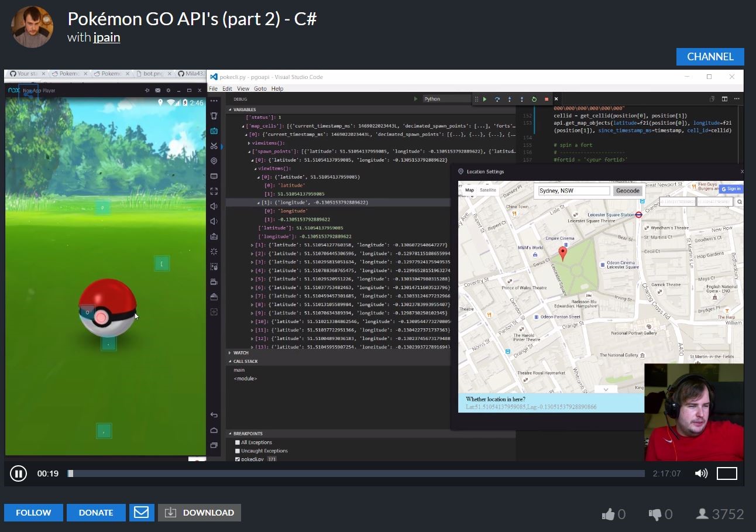This screenshot has width=756, height=532.
Task: Click the green Continue debug icon
Action: (484, 99)
